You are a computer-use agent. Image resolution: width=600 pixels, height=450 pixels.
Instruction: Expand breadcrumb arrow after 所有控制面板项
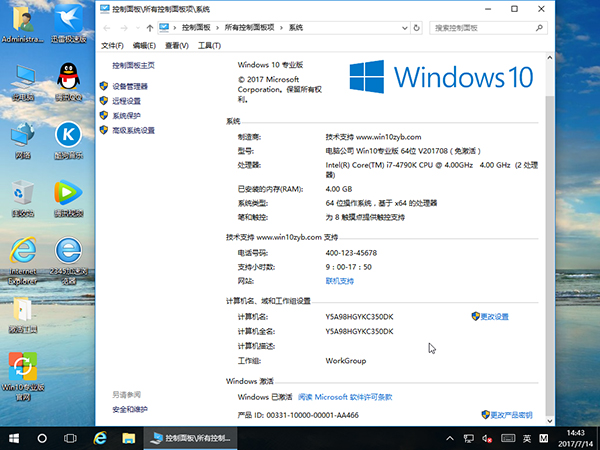pos(279,29)
